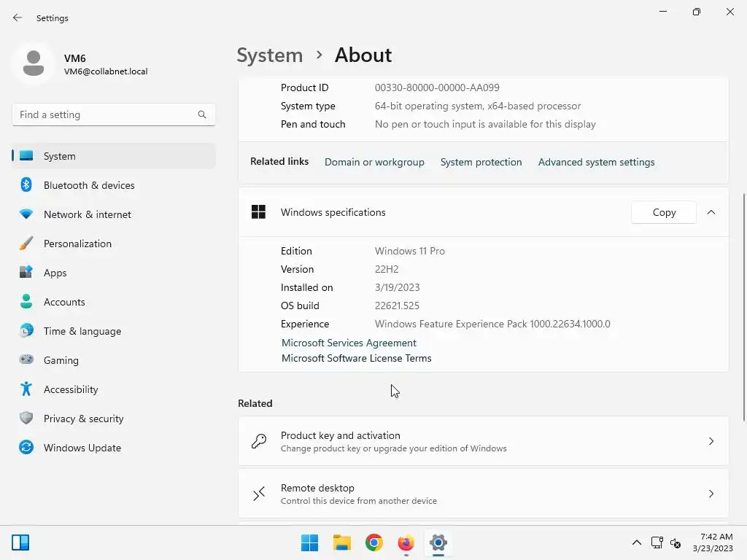This screenshot has height=560, width=747.
Task: Select the Bluetooth icon in sidebar
Action: tap(26, 184)
